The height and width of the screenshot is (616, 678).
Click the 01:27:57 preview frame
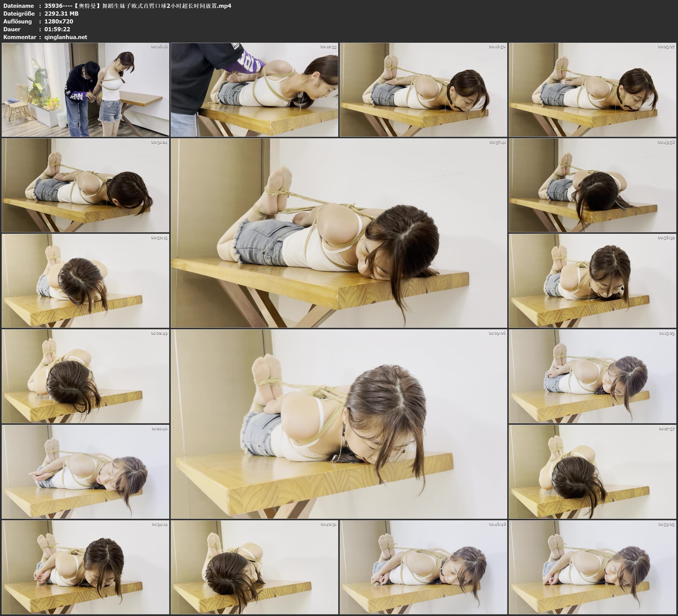(x=592, y=472)
